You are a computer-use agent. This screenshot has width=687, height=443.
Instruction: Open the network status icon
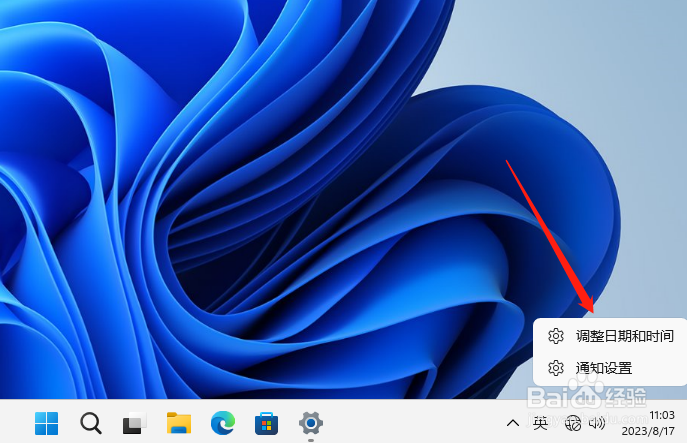pos(573,423)
